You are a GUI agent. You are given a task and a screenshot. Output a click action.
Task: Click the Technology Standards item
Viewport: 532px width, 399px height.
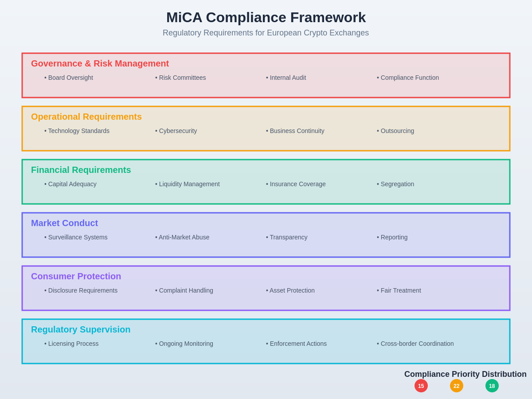77,131
